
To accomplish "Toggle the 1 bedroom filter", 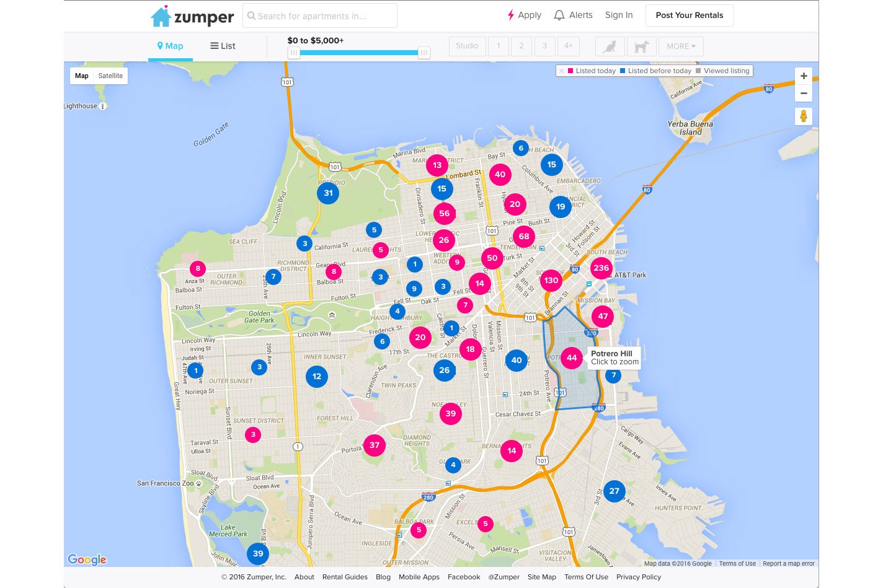I will coord(499,46).
